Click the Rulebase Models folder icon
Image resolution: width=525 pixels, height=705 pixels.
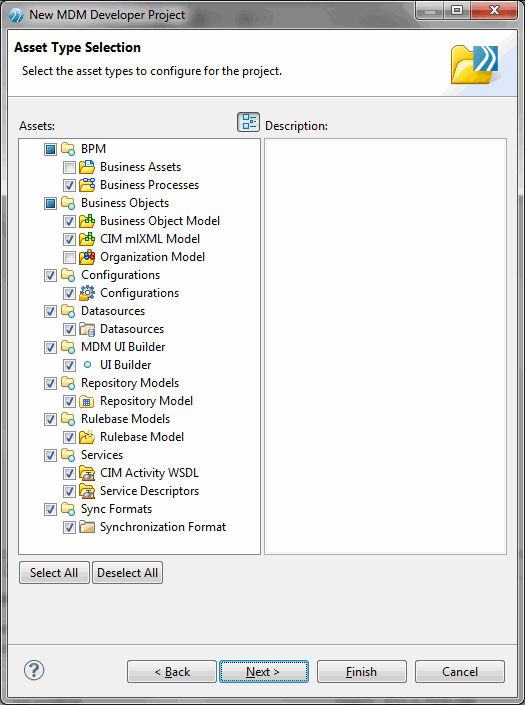[68, 419]
